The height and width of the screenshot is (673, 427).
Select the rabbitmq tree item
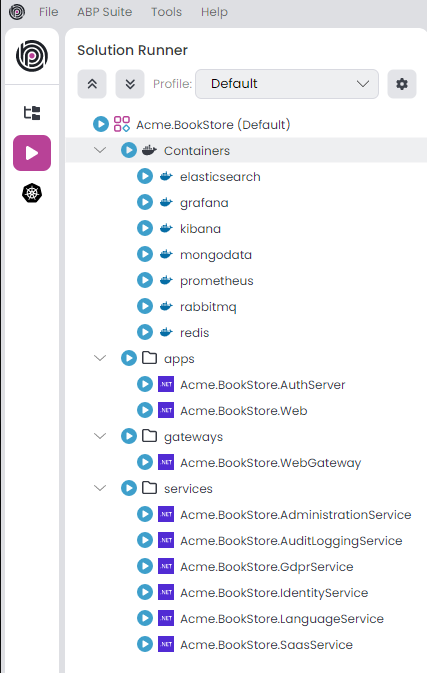(x=208, y=307)
